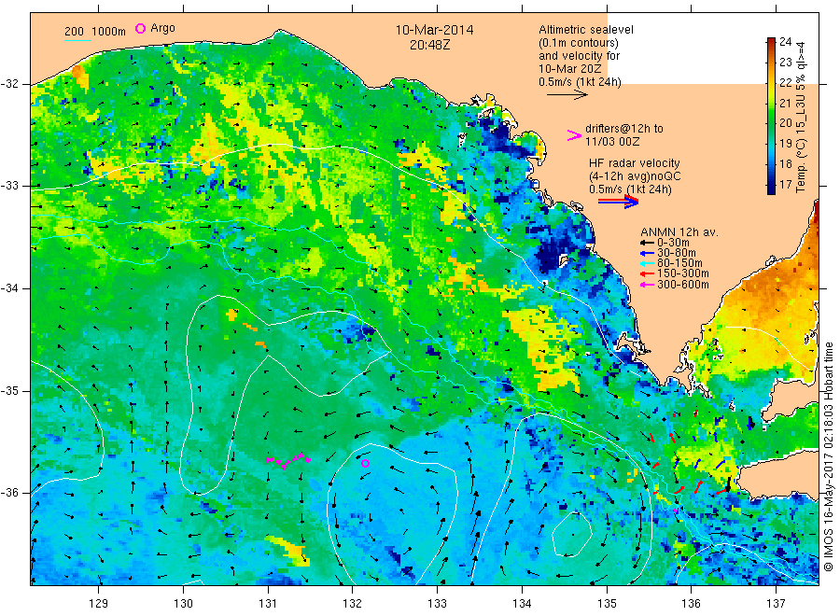Click the green colorbar band beside 20

(771, 122)
